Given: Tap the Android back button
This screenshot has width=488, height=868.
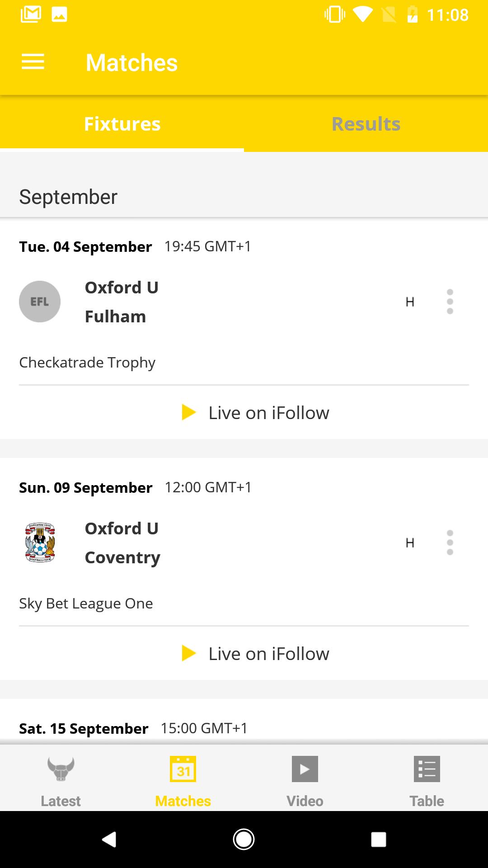Looking at the screenshot, I should (109, 840).
